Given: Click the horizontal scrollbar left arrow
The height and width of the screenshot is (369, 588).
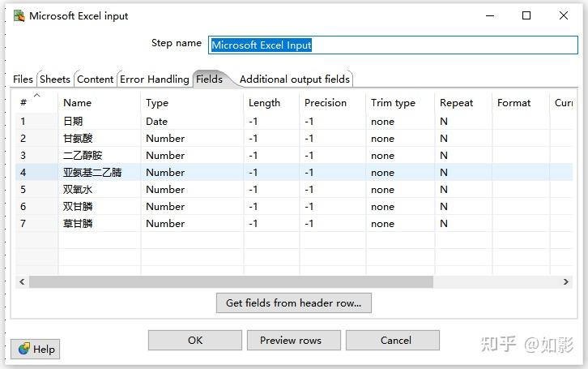Looking at the screenshot, I should pos(22,282).
